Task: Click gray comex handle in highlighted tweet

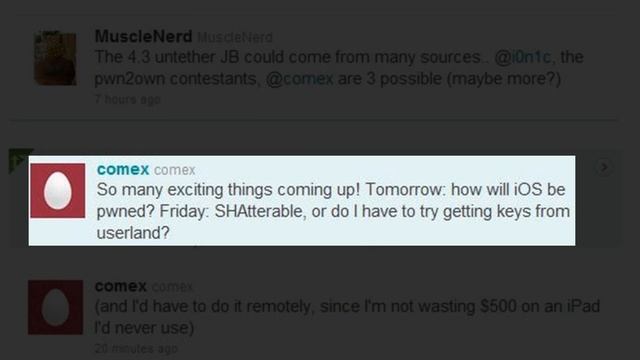Action: 174,170
